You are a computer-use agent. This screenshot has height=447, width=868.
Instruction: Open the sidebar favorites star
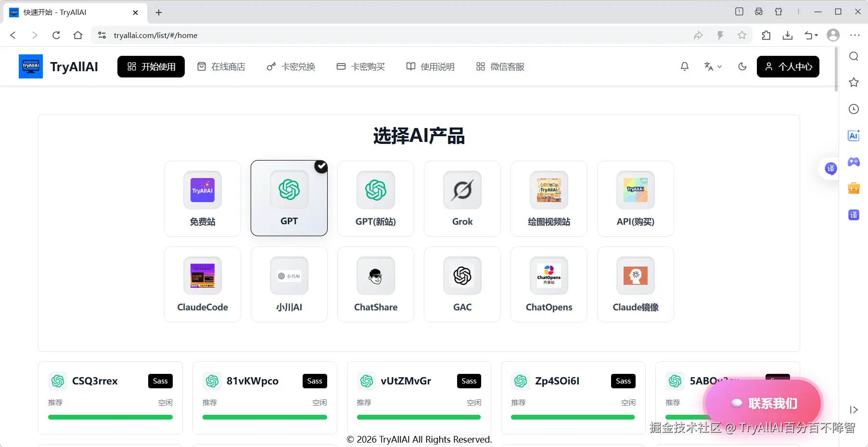coord(854,82)
